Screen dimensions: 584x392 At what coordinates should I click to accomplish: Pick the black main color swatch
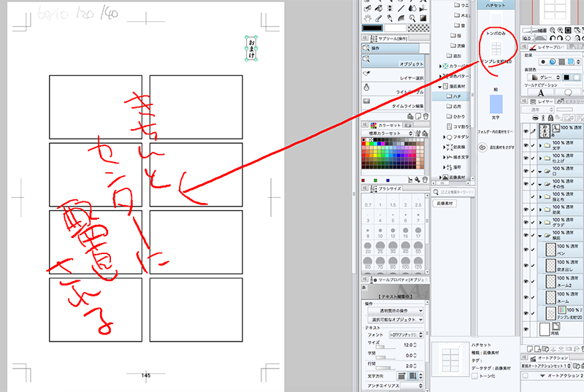click(x=372, y=28)
